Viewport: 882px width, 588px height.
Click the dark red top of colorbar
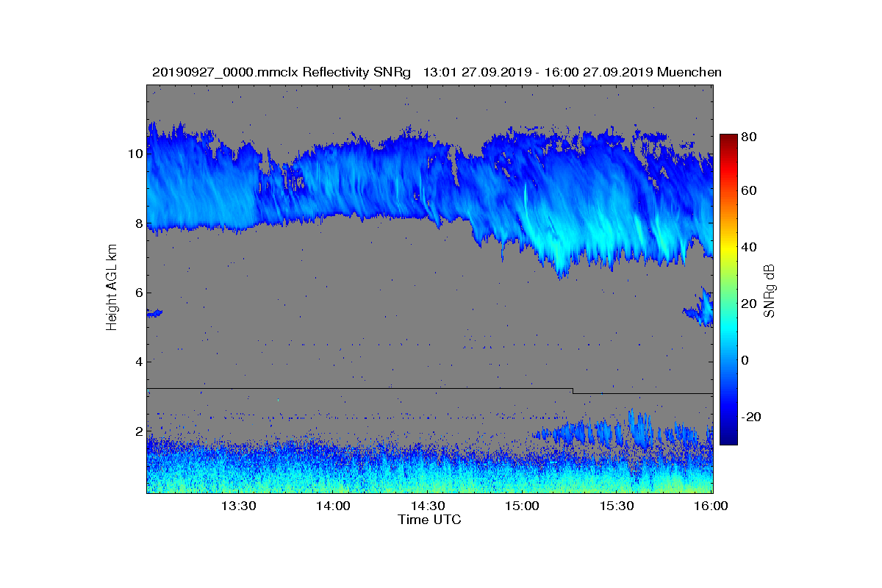[728, 138]
